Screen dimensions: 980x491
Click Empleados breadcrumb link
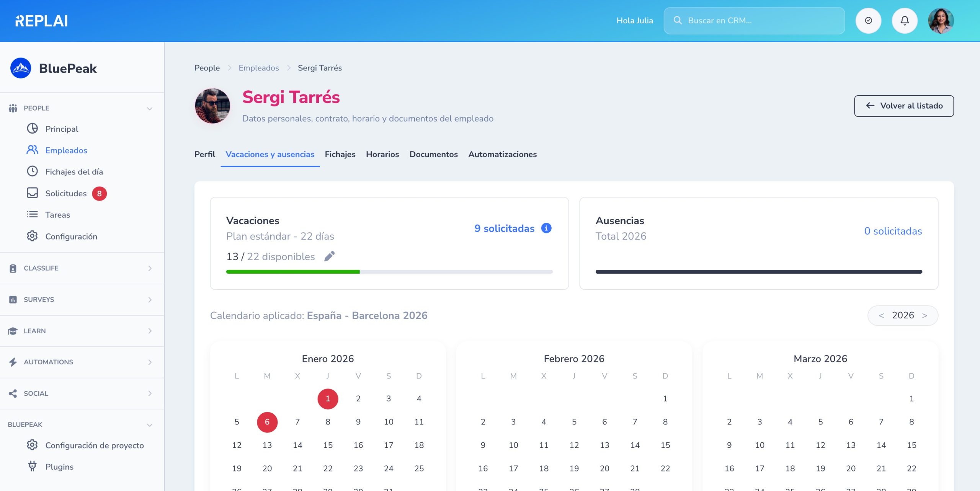pyautogui.click(x=259, y=68)
